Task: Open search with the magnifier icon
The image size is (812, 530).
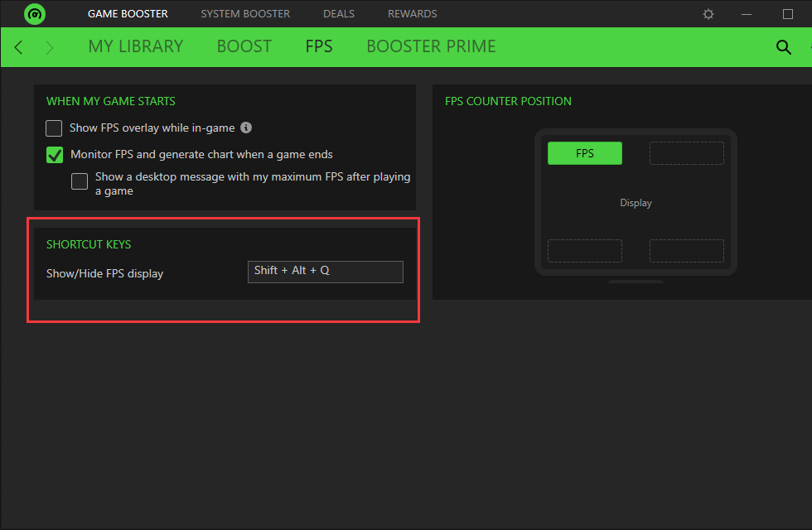Action: pyautogui.click(x=784, y=47)
